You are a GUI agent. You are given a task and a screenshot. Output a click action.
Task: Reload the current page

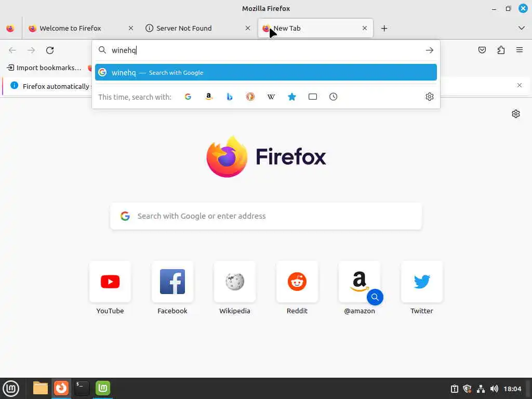(x=50, y=50)
